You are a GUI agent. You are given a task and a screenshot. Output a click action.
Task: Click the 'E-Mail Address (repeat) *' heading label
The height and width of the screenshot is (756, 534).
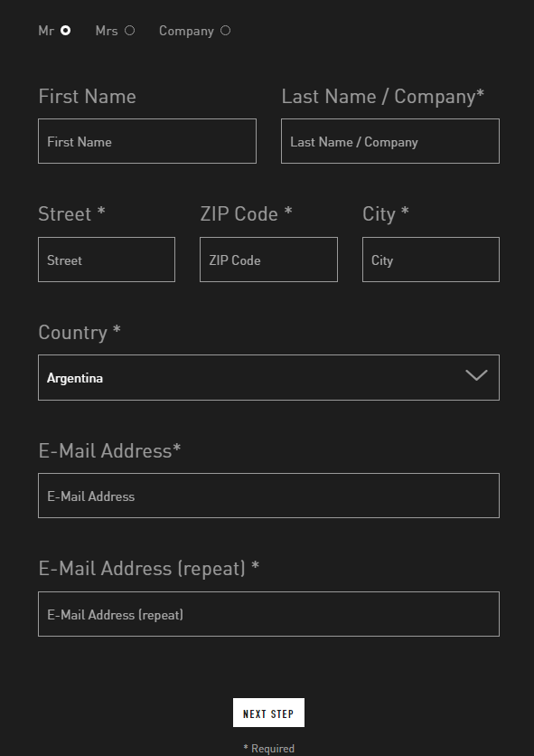tap(149, 569)
